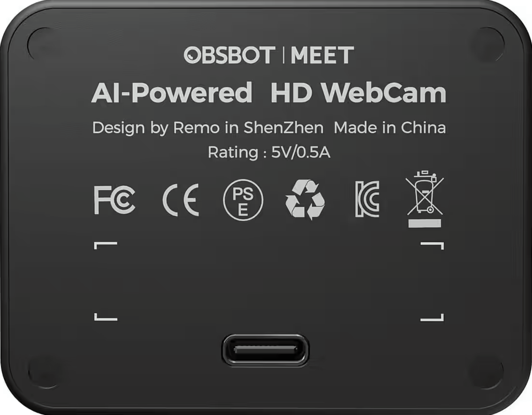Click the FCC certification logo
This screenshot has height=415, width=532.
tap(115, 200)
